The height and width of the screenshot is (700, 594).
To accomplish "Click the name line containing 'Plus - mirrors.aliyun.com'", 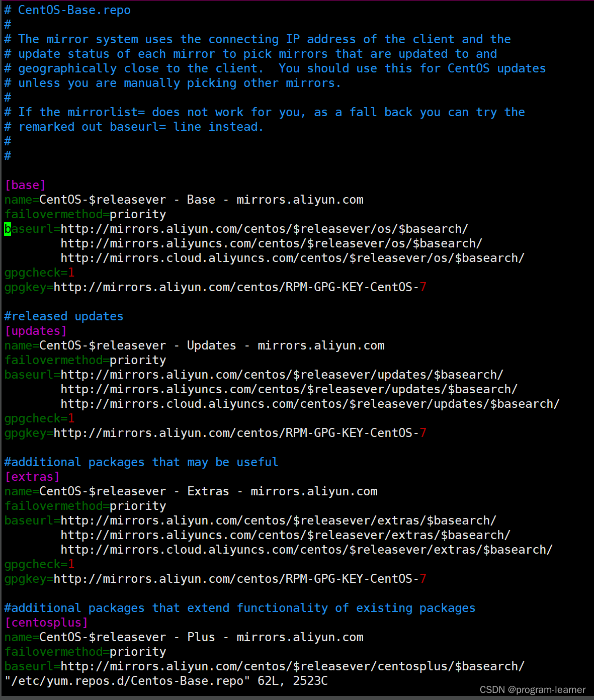I will [184, 637].
